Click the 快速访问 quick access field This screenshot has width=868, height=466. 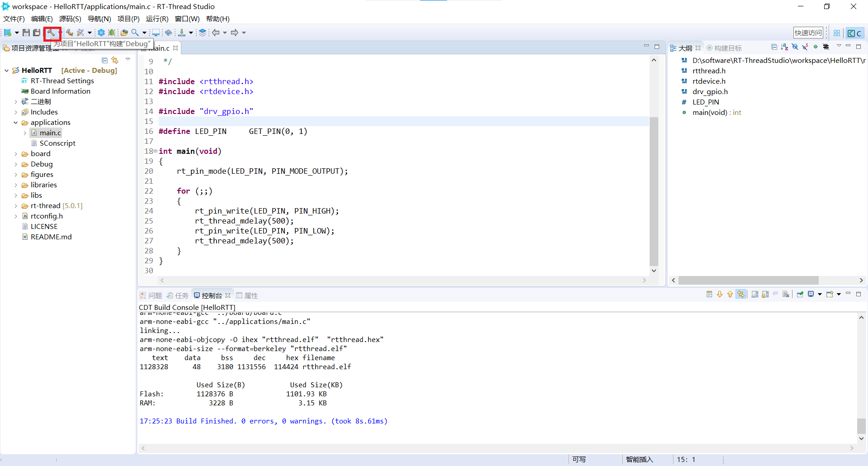[x=808, y=33]
